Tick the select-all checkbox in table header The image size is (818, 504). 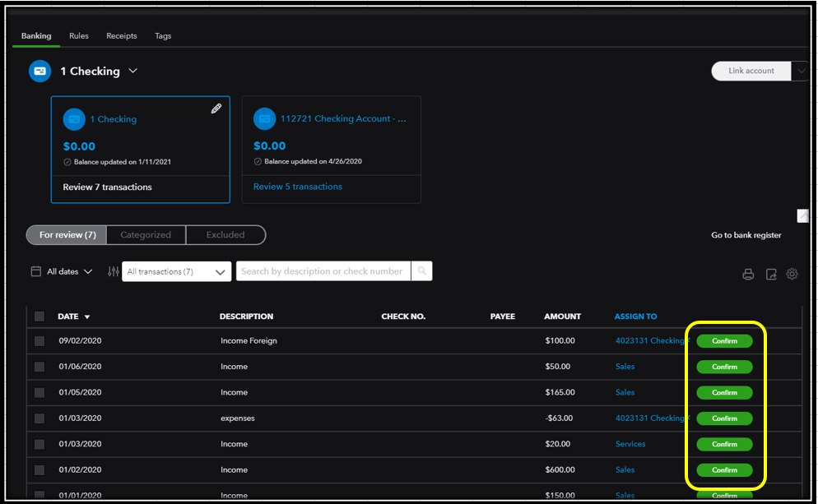click(40, 317)
